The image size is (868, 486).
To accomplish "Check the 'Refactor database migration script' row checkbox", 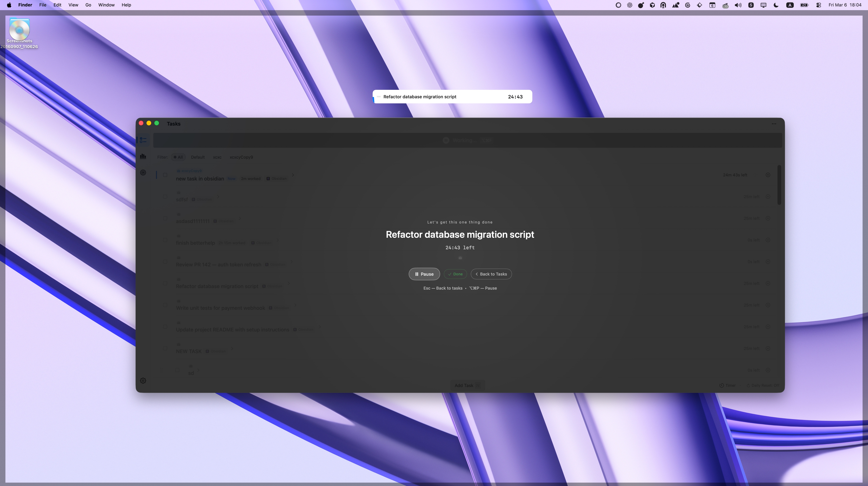I will (165, 283).
